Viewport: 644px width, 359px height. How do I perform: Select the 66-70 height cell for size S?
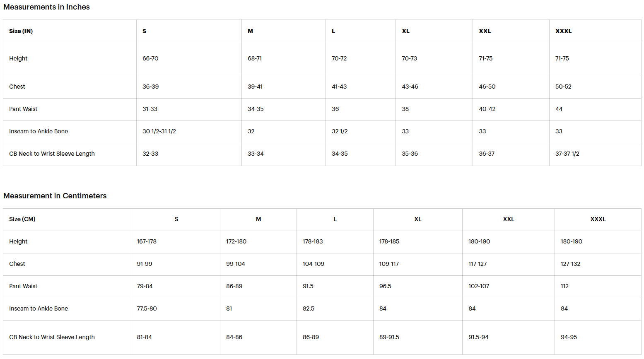(189, 59)
